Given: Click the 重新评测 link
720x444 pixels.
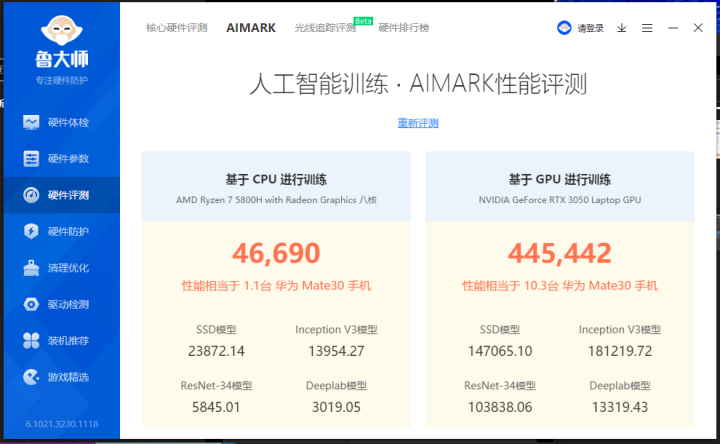Looking at the screenshot, I should [418, 123].
